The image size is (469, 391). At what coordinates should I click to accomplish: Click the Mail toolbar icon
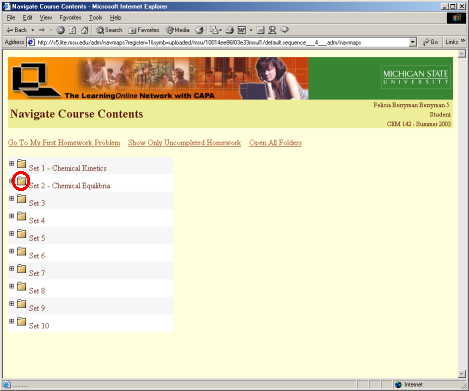(215, 30)
